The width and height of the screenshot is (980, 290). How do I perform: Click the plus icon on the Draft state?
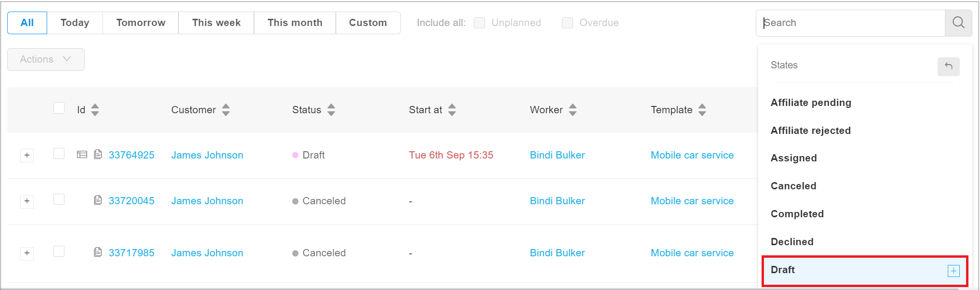(x=953, y=271)
